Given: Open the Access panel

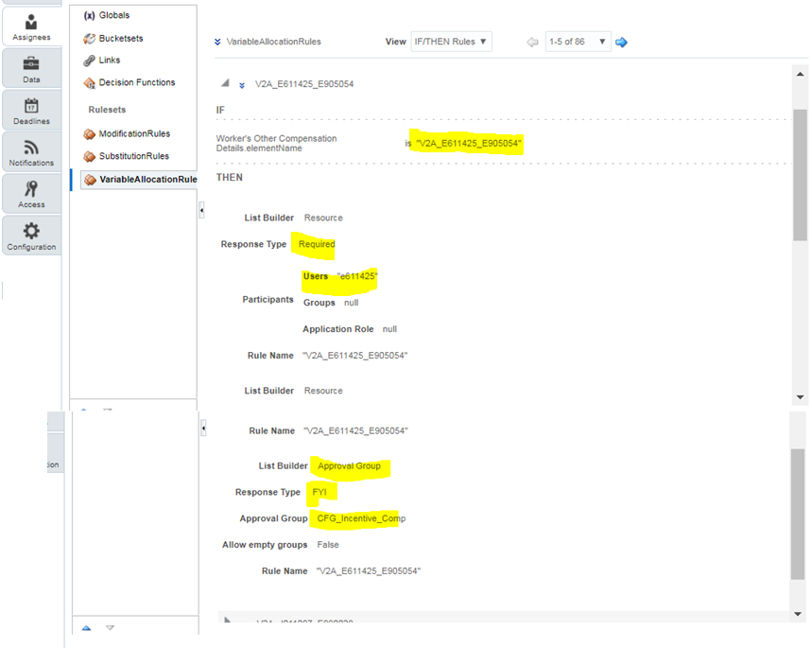Looking at the screenshot, I should tap(31, 192).
